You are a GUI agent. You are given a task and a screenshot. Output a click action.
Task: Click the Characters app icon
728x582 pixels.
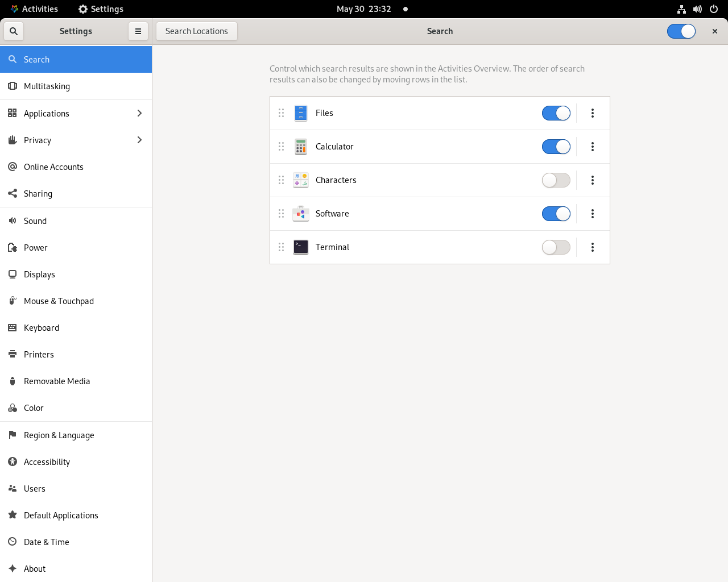(x=301, y=180)
